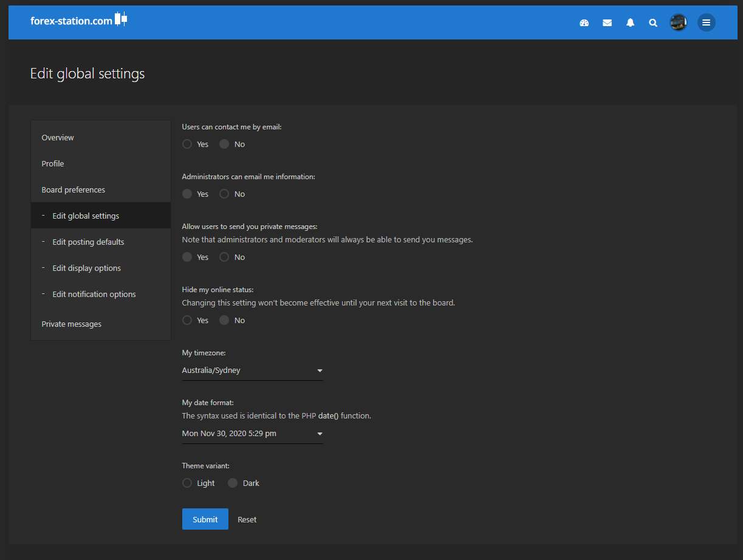Image resolution: width=743 pixels, height=560 pixels.
Task: Click the search magnifier icon
Action: [653, 23]
